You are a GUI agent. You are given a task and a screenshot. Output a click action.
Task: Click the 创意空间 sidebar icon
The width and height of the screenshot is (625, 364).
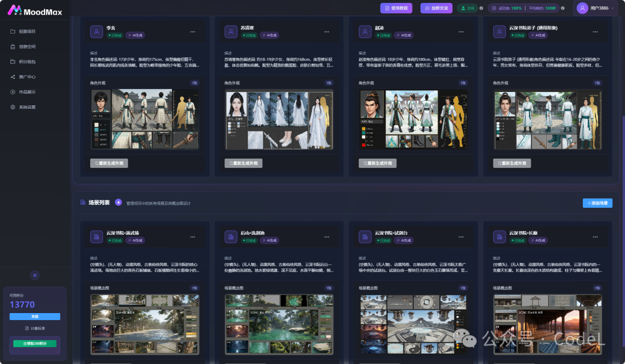click(13, 47)
